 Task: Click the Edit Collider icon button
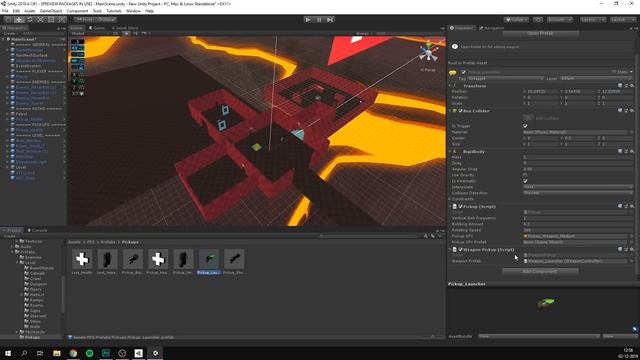(528, 118)
